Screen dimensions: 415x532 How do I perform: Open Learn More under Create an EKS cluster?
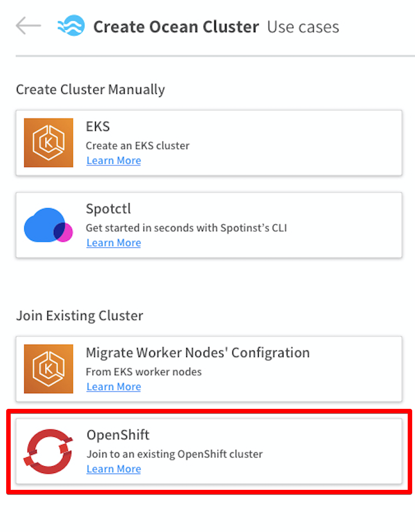114,161
